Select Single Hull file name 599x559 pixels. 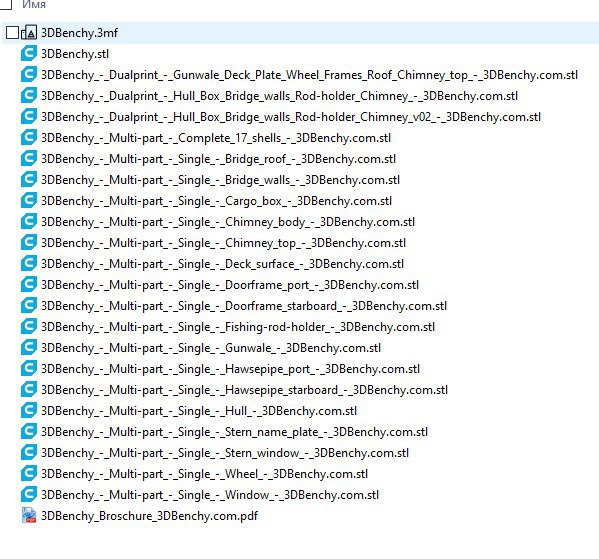pos(199,411)
